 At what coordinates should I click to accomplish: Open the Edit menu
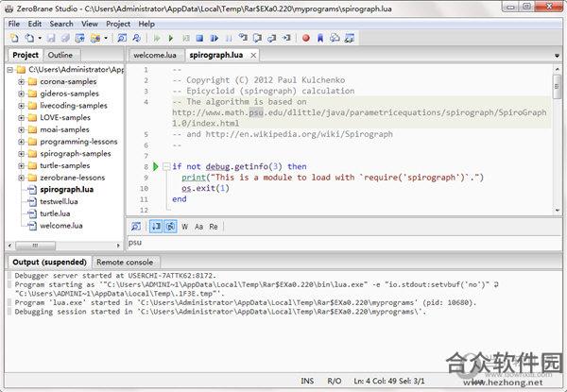pos(35,24)
